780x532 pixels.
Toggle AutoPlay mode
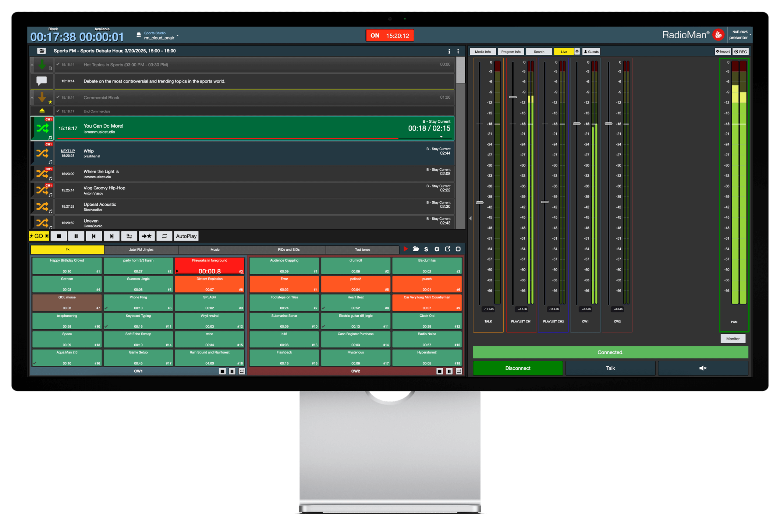click(x=186, y=236)
